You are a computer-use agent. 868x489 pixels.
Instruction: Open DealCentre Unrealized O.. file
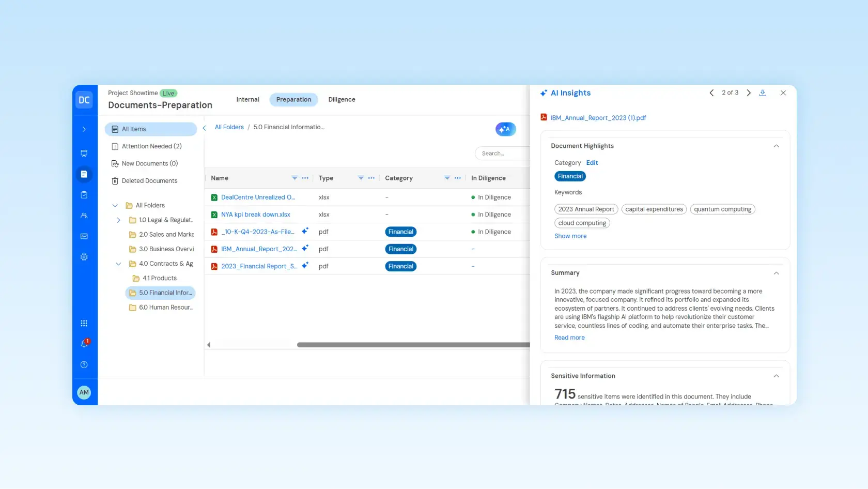[x=258, y=197]
